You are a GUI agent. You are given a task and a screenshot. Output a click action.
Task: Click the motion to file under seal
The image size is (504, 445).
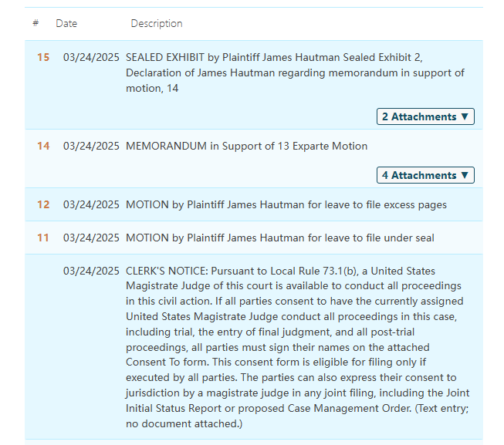pos(279,238)
